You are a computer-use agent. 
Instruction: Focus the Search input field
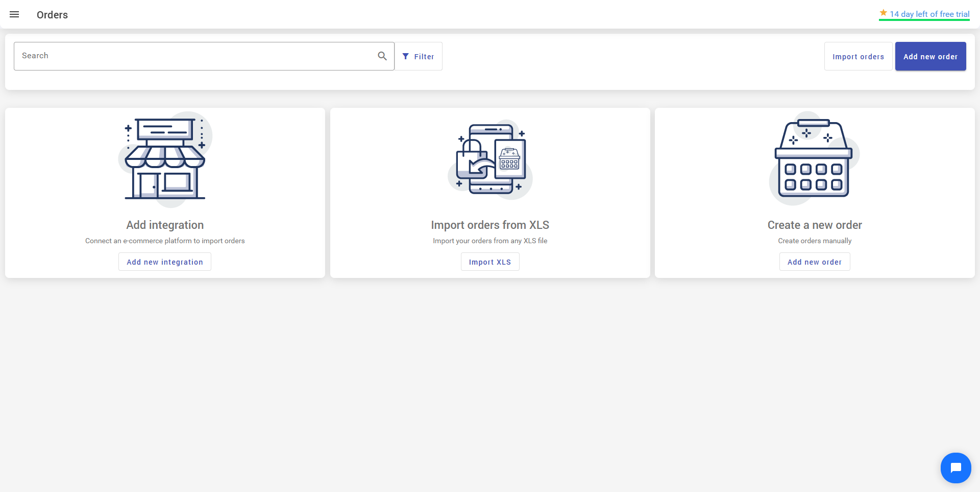[x=194, y=56]
